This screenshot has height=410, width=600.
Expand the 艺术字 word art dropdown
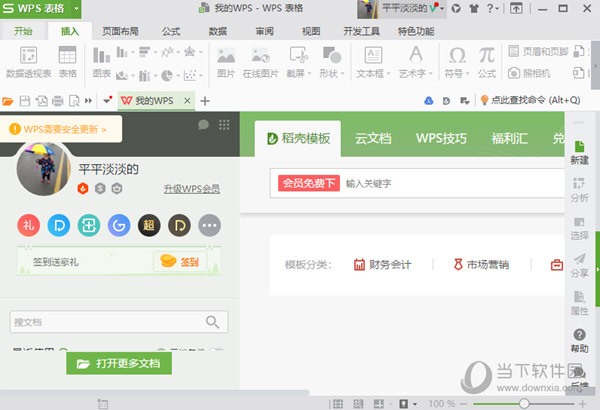click(x=430, y=74)
